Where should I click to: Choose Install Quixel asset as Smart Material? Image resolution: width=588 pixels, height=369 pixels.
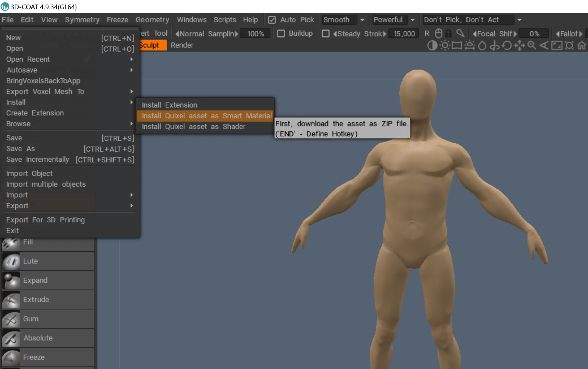pos(205,116)
